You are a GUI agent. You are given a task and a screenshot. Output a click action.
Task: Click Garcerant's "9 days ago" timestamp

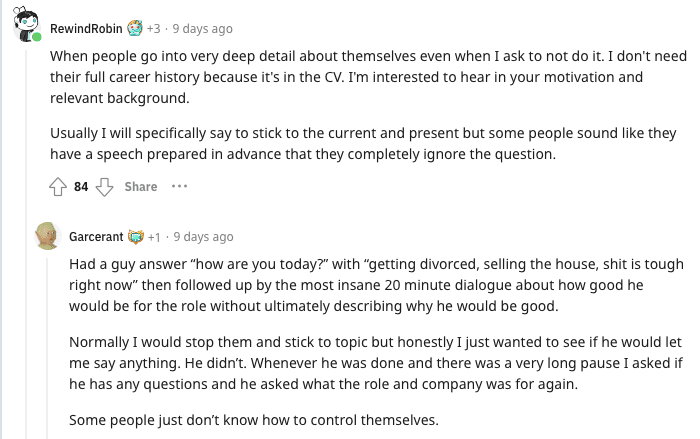203,237
